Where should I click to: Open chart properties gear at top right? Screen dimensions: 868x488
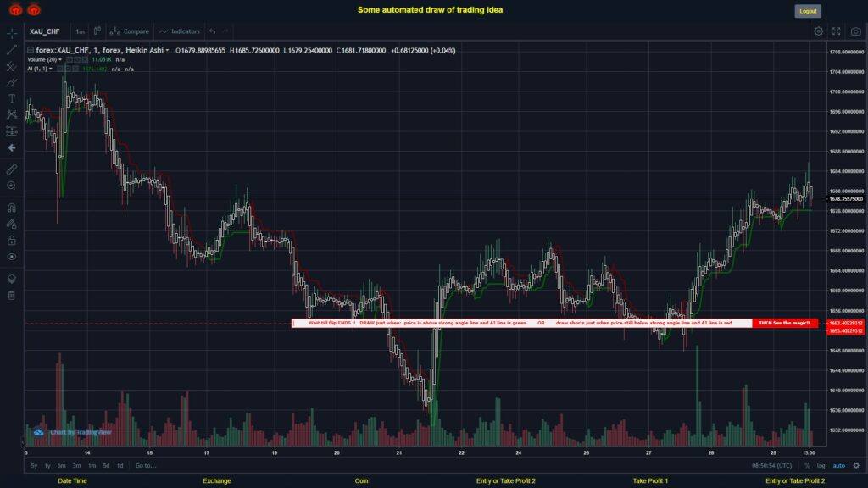coord(818,31)
